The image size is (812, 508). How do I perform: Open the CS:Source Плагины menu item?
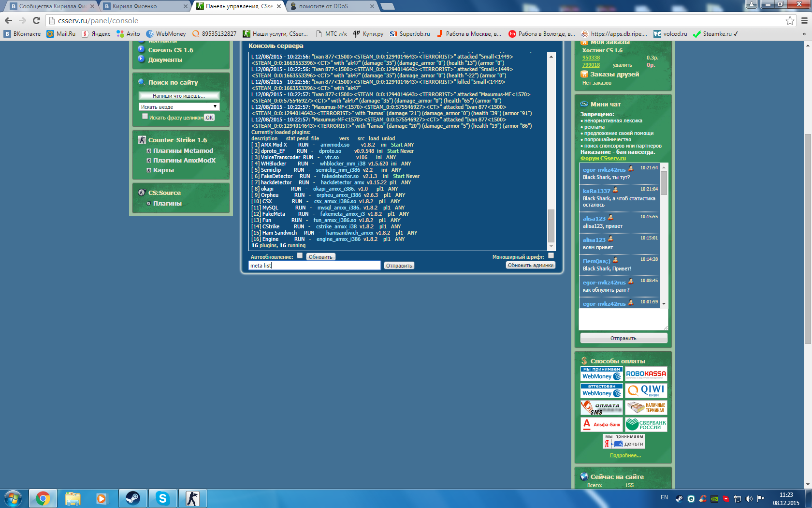[167, 204]
